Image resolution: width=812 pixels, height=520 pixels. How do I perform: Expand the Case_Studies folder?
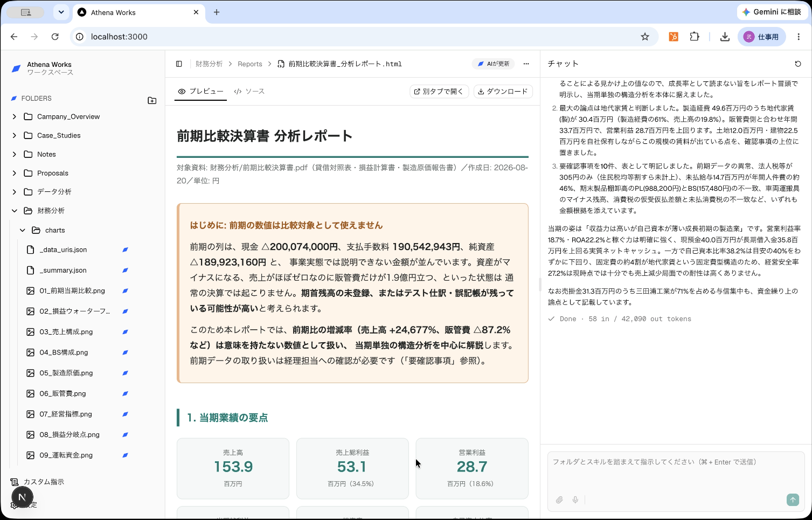tap(15, 135)
